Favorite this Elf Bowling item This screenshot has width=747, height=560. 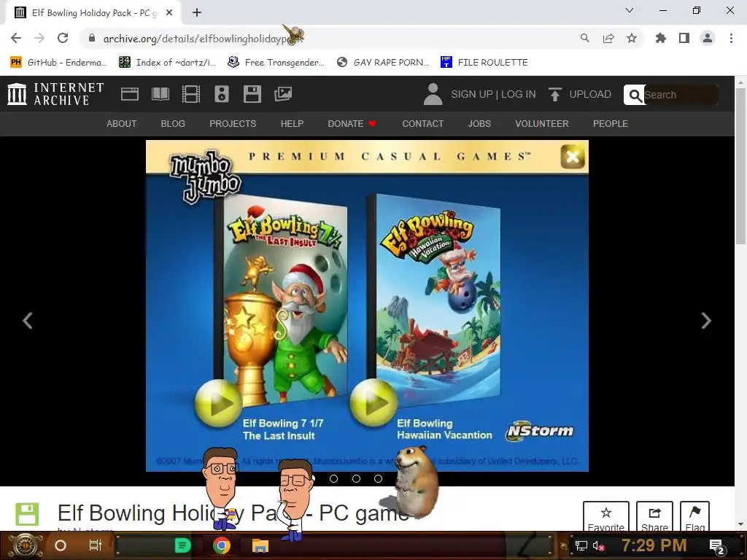606,517
